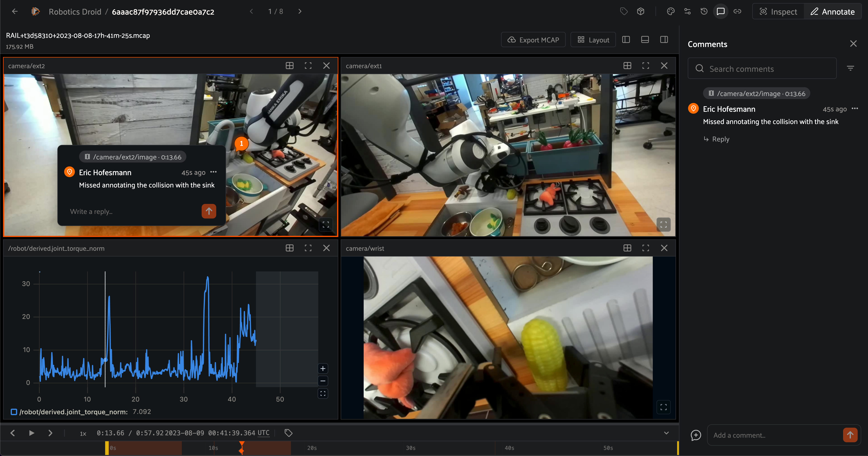Click the orange playhead on the timeline
The height and width of the screenshot is (456, 868).
[x=242, y=448]
